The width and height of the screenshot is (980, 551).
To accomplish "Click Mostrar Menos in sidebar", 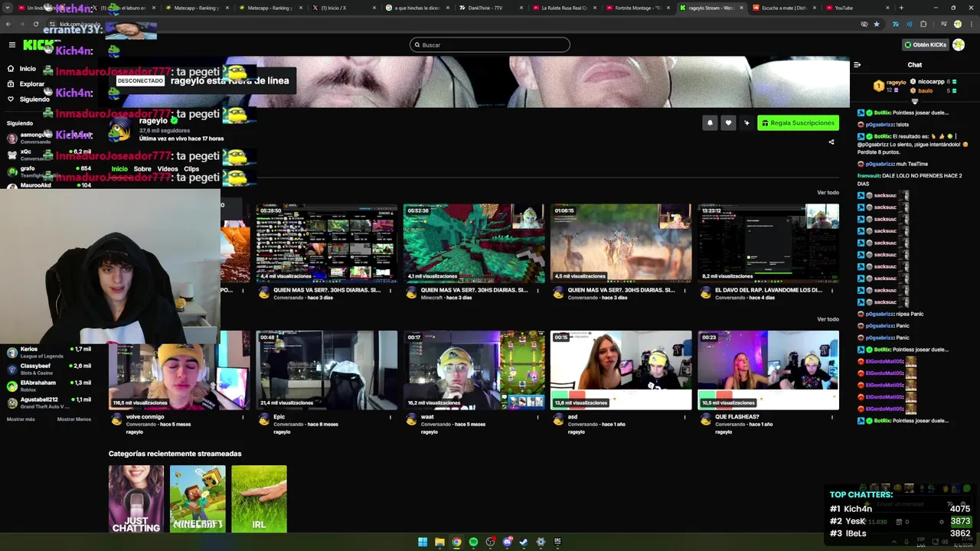I will point(74,419).
